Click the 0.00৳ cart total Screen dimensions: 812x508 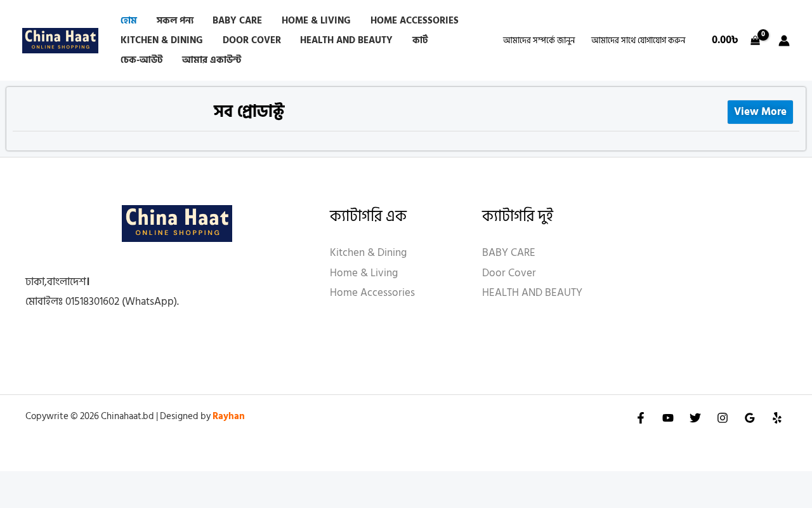pyautogui.click(x=724, y=40)
